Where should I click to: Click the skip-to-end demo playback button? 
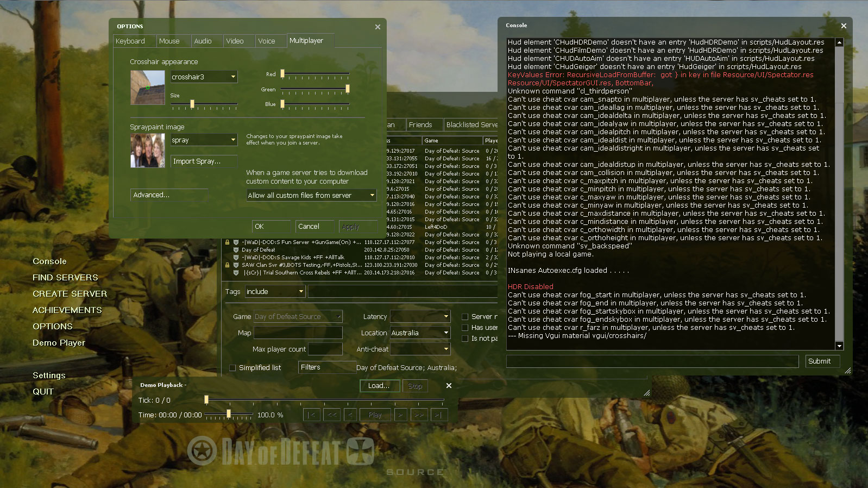pos(439,415)
